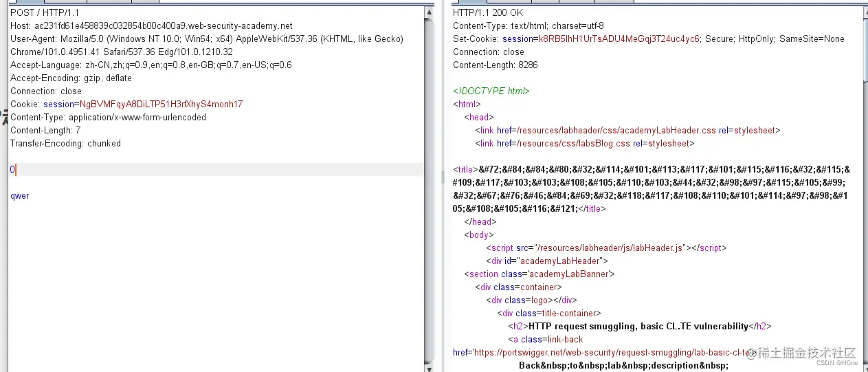Click the closing '</title>' tag
This screenshot has height=372, width=868.
pos(591,208)
